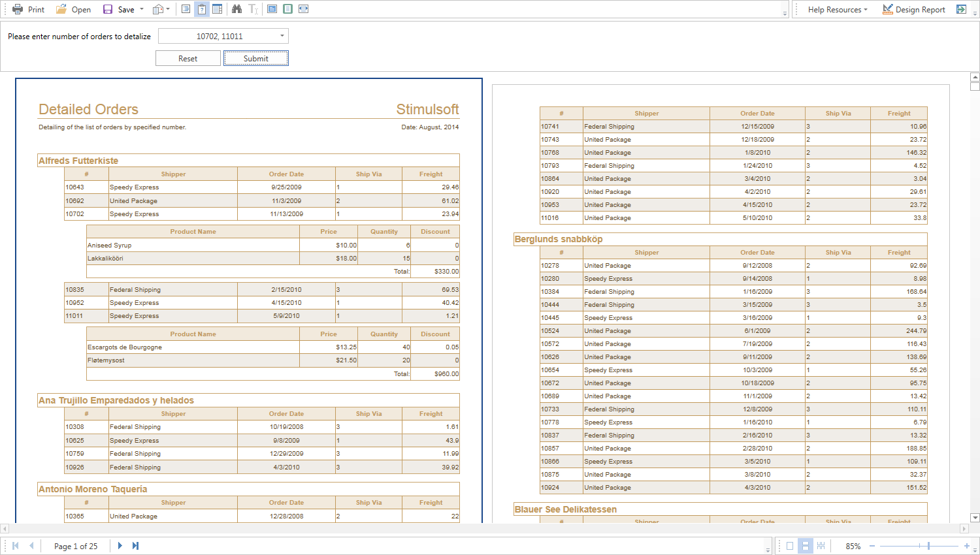Toggle the Parameters panel icon
The image size is (980, 555).
coord(202,9)
